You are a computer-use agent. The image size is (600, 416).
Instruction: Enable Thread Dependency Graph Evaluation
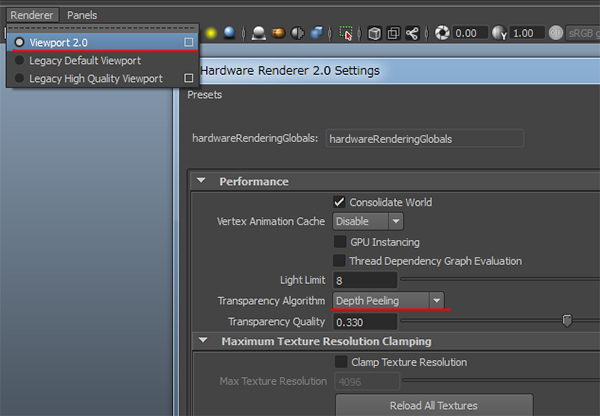341,261
